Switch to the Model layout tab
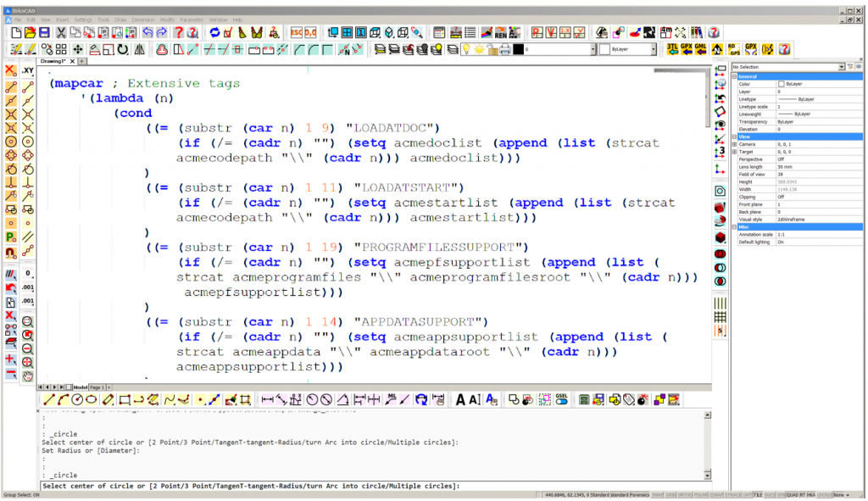The image size is (868, 501). 81,387
